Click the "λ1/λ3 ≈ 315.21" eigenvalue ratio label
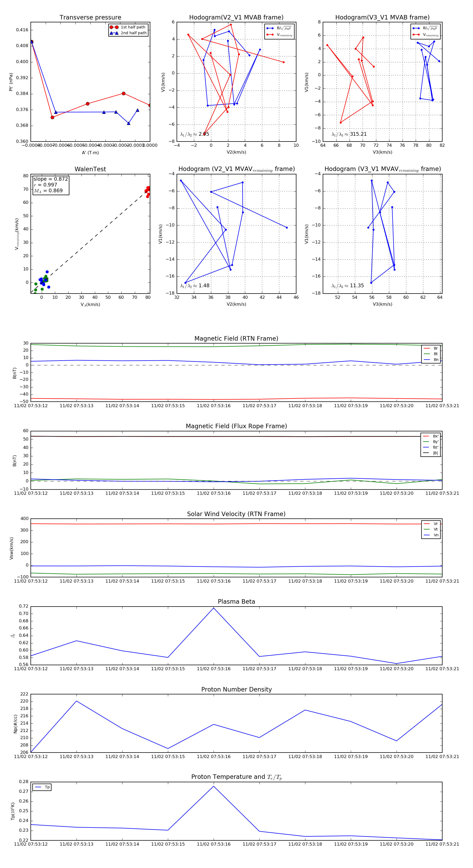The width and height of the screenshot is (473, 868). [349, 134]
